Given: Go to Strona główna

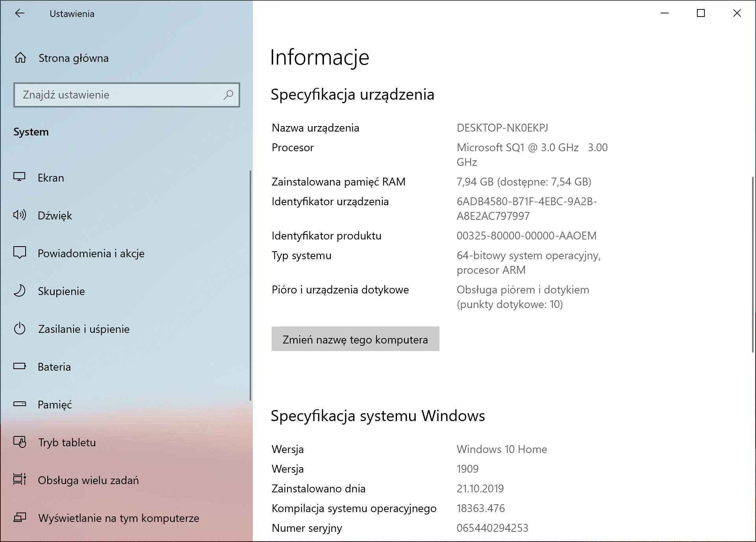Looking at the screenshot, I should click(x=73, y=58).
